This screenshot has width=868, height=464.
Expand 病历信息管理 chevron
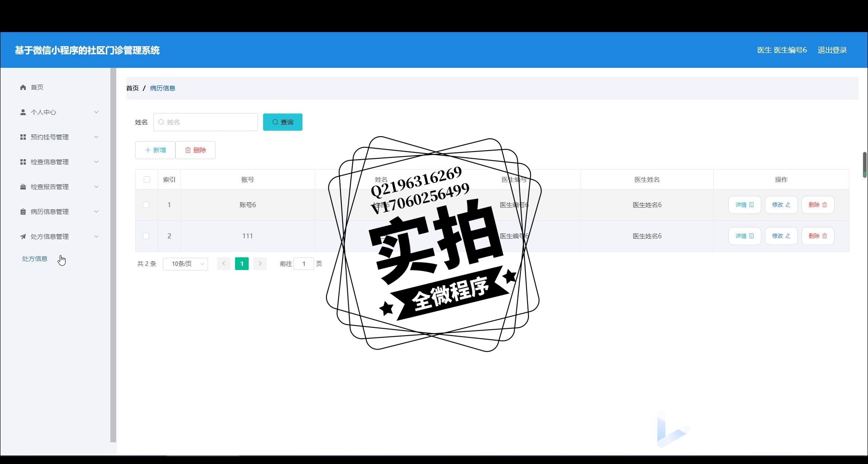coord(96,212)
